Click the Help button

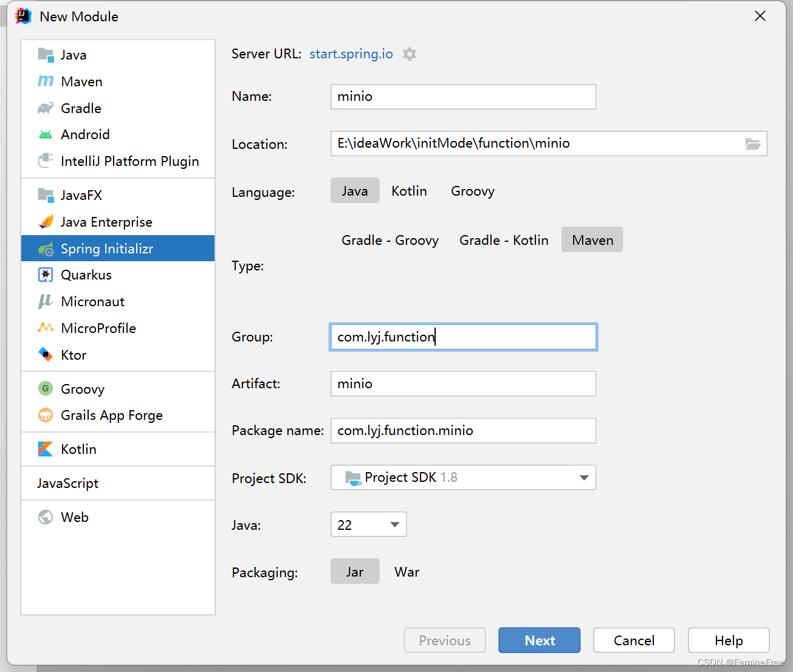729,640
